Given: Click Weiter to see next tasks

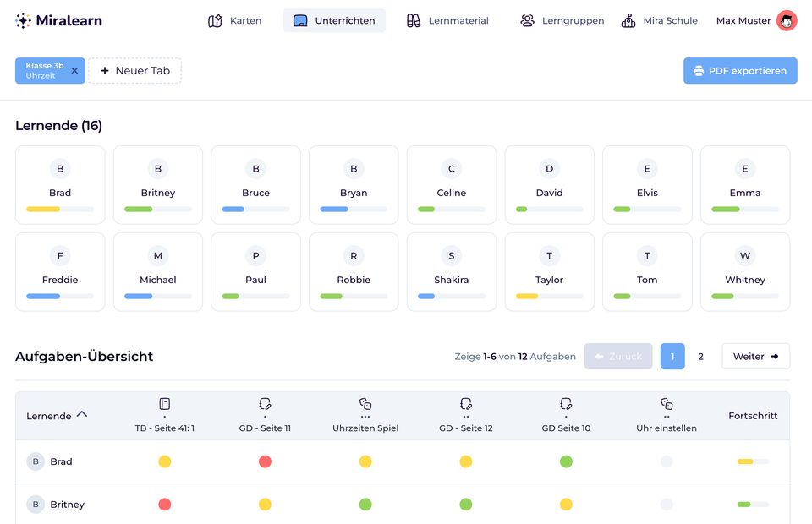Looking at the screenshot, I should (755, 357).
